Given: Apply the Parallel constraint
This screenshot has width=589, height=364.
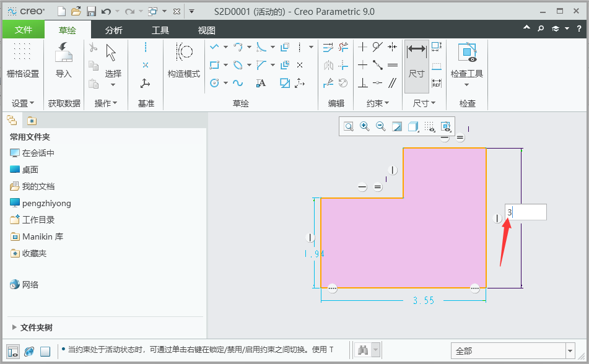Looking at the screenshot, I should [393, 83].
